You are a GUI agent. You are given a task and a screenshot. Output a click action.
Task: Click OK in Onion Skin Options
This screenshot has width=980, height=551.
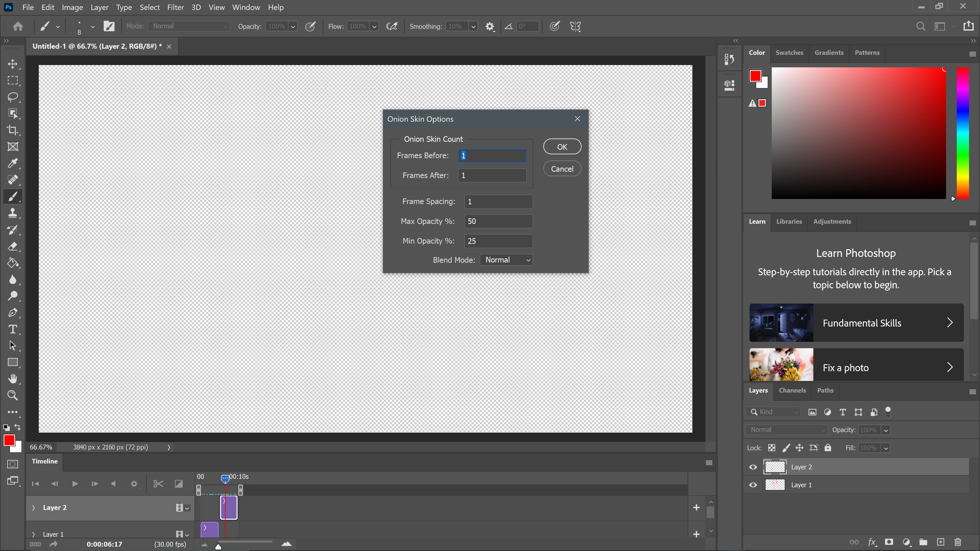pyautogui.click(x=562, y=147)
